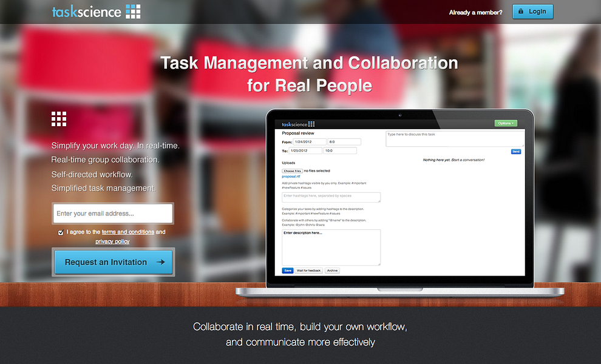The image size is (601, 364).
Task: Open the proposal.rtf attachment link
Action: (290, 176)
